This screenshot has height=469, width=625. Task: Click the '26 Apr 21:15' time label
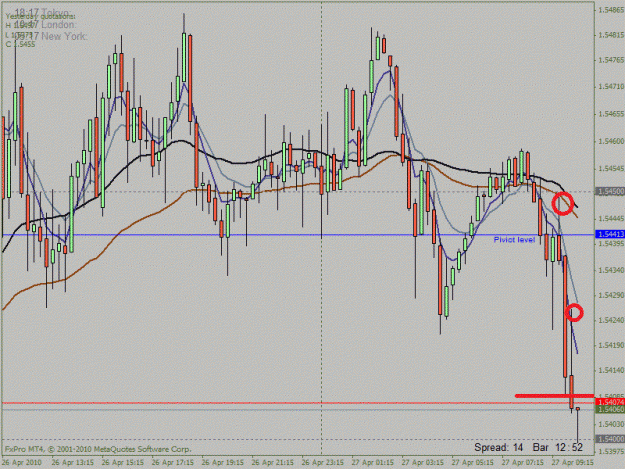tap(273, 463)
